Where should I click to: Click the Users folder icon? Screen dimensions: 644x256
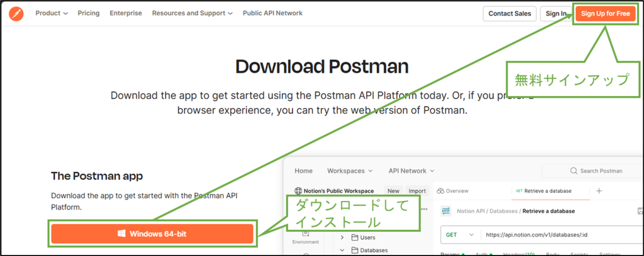click(x=355, y=237)
